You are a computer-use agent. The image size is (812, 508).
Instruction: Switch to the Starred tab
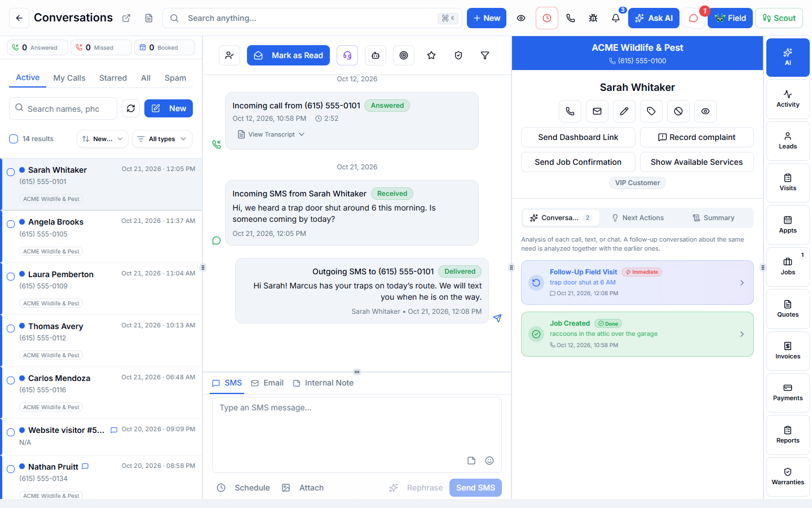point(113,78)
